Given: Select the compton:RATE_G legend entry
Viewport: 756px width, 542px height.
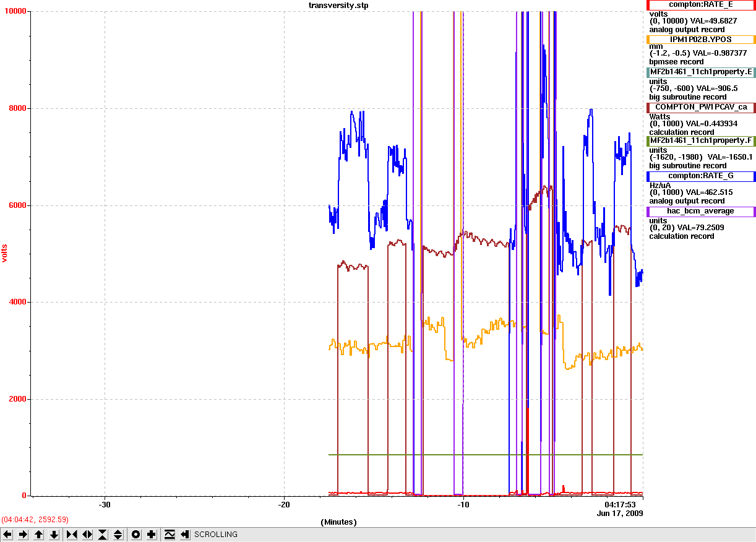Looking at the screenshot, I should tap(700, 176).
